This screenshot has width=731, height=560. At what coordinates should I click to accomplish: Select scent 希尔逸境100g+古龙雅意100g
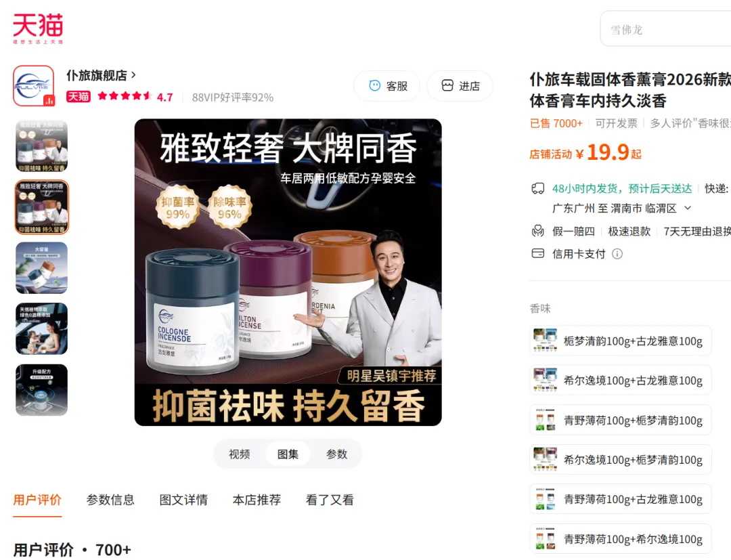621,380
